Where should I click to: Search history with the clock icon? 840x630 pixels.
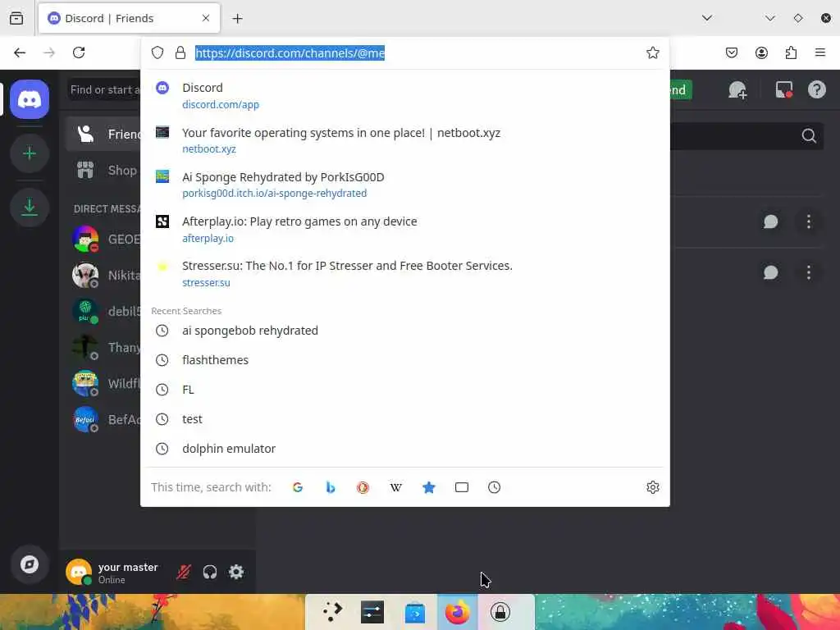tap(495, 487)
